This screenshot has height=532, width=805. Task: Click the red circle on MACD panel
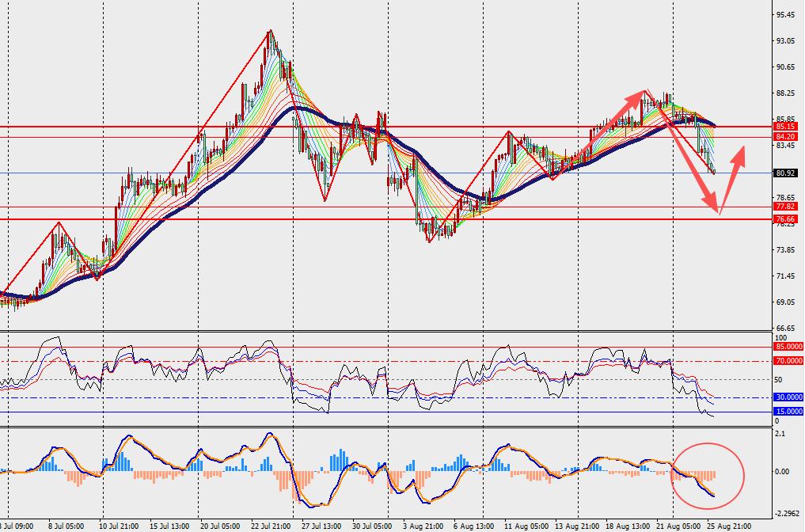pos(708,476)
